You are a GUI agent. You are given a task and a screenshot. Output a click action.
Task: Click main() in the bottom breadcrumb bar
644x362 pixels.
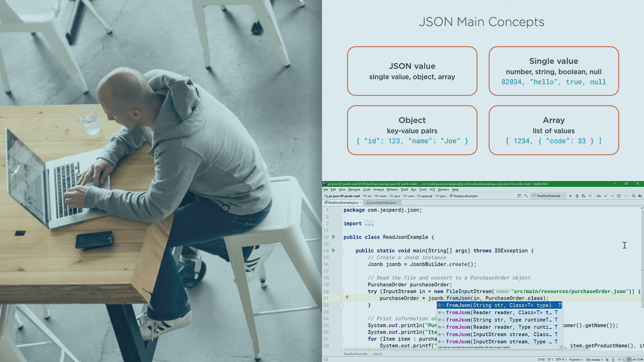[378, 354]
